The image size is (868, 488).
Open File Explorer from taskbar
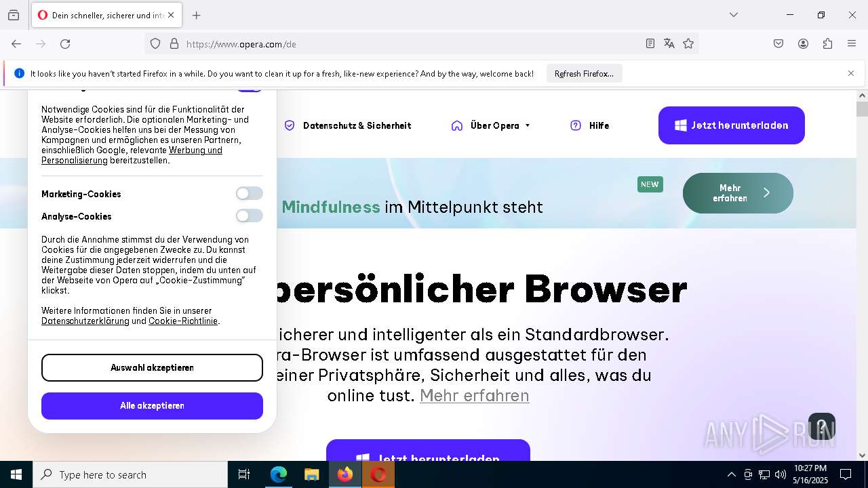click(x=311, y=474)
